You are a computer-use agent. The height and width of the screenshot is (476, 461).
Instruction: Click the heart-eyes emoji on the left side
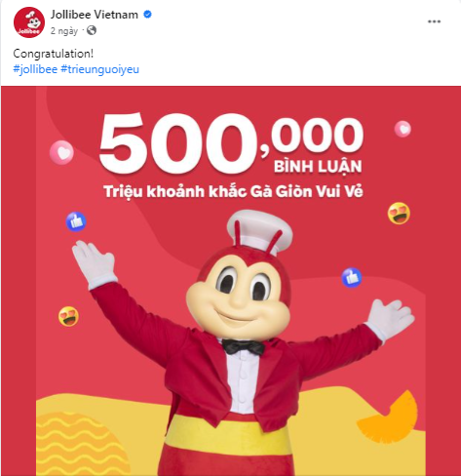coord(68,316)
